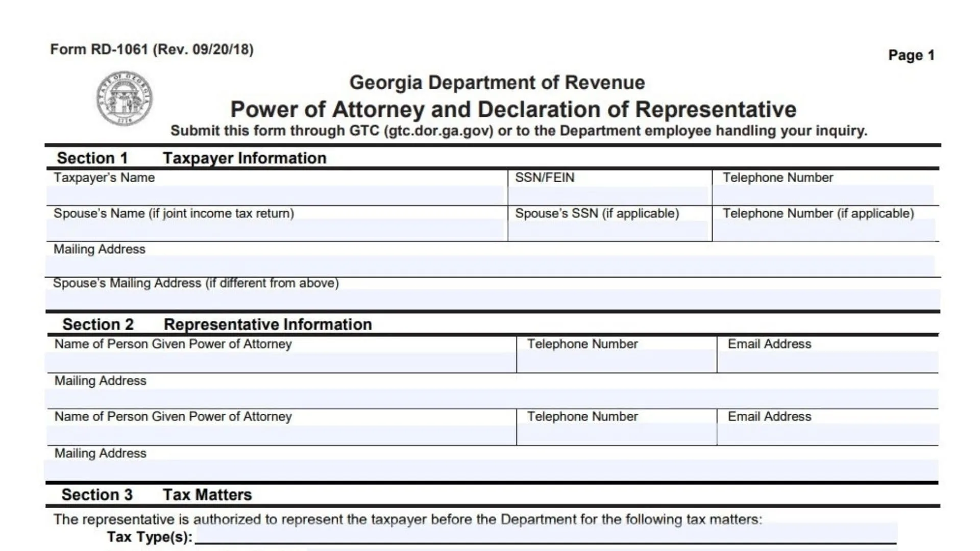This screenshot has width=980, height=551.
Task: Click the Section 3 Tax Matters heading
Action: coord(156,494)
